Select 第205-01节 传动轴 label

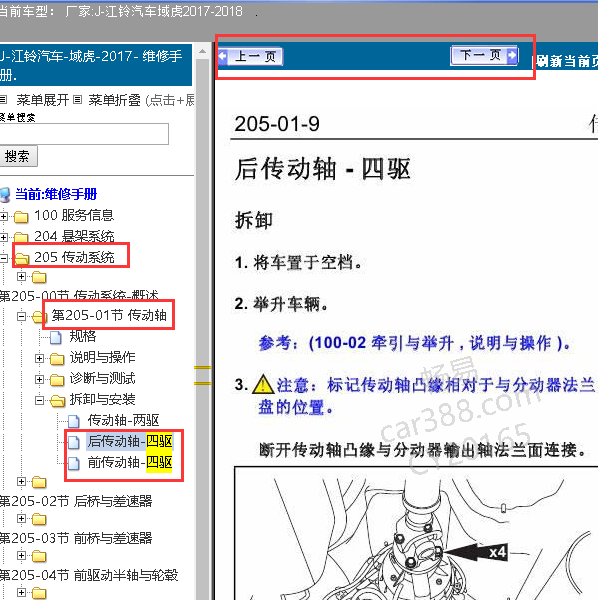tap(109, 315)
